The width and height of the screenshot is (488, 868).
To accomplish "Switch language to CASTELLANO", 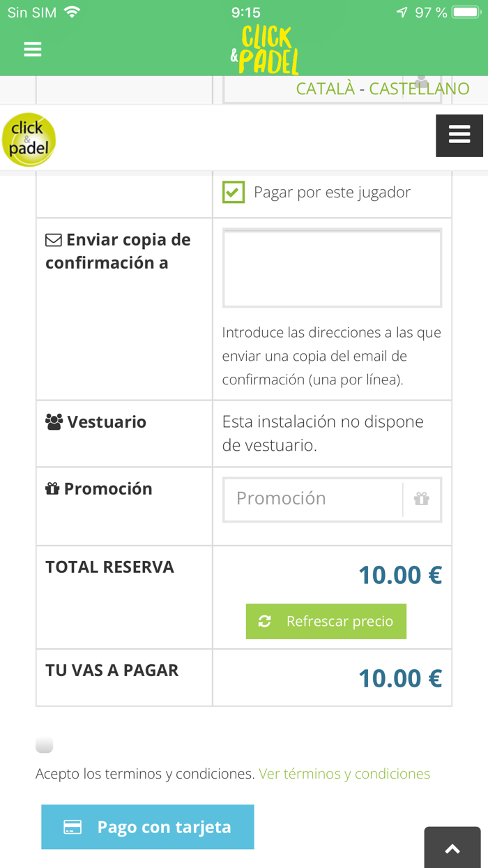I will click(420, 89).
